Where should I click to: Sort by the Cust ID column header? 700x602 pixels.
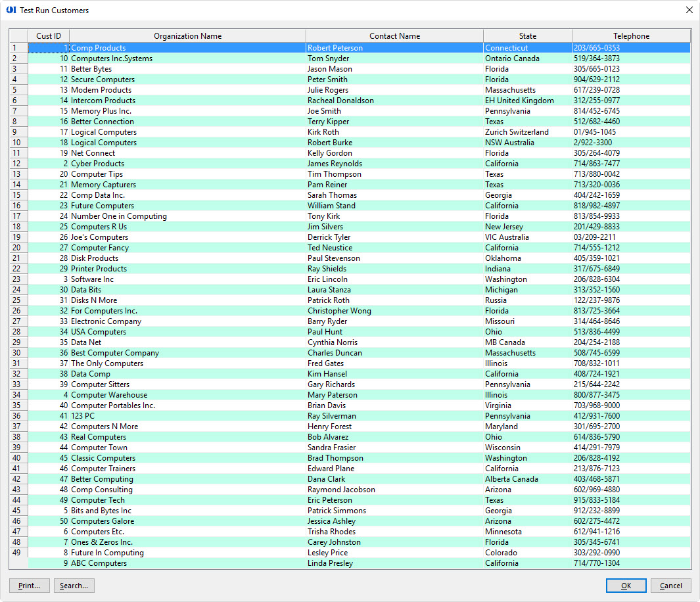click(x=49, y=35)
